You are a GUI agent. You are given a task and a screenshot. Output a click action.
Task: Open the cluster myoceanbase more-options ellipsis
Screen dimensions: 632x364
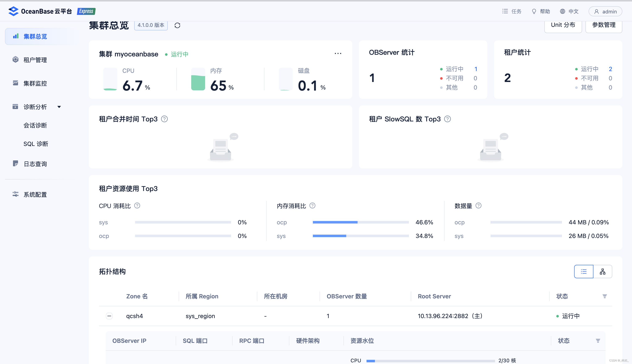(x=338, y=53)
